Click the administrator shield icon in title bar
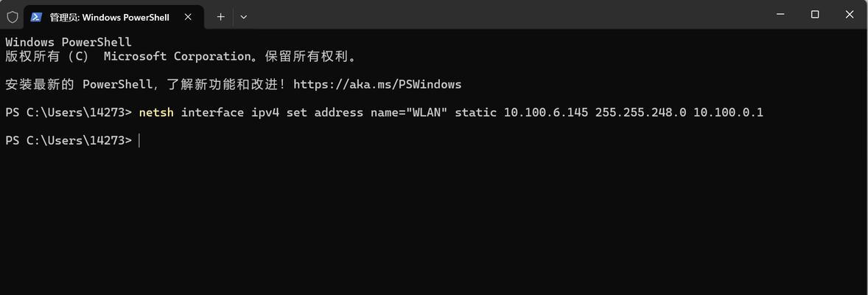868x295 pixels. (x=13, y=17)
